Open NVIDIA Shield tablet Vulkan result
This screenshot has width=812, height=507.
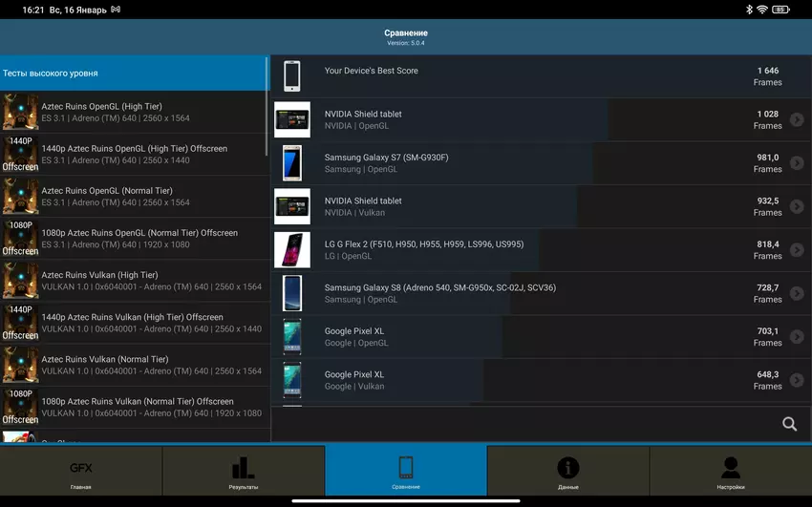(x=535, y=206)
